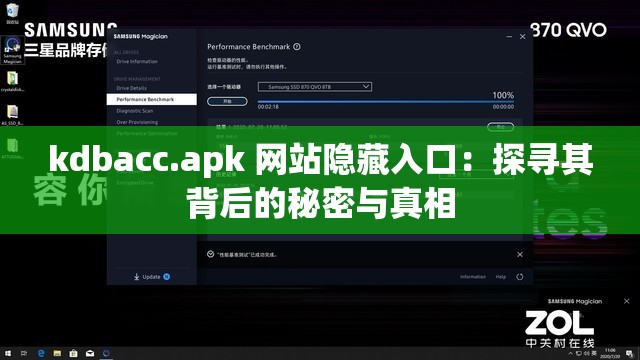Viewport: 640px width, 360px height.
Task: Select the AS_SSD desktop shortcut
Action: coord(12,115)
